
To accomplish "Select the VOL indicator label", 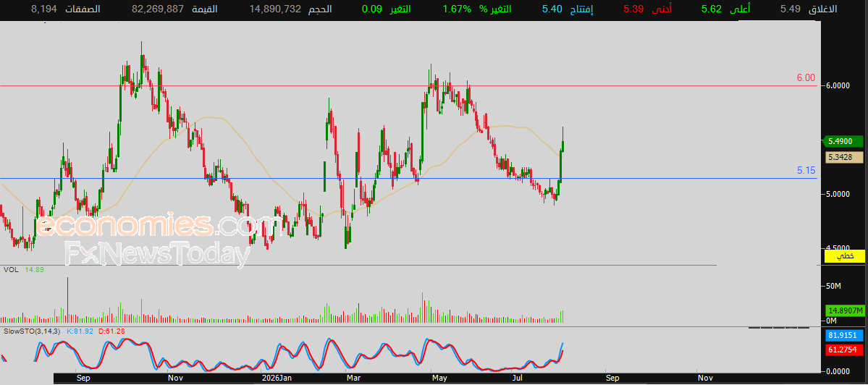I will click(11, 269).
